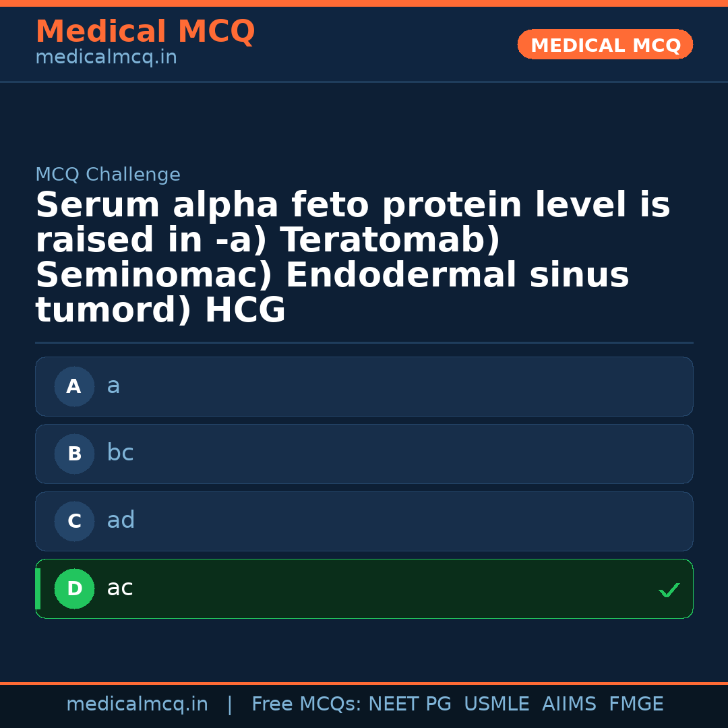Click the C letter circle icon
Viewport: 728px width, 728px height.
[74, 521]
